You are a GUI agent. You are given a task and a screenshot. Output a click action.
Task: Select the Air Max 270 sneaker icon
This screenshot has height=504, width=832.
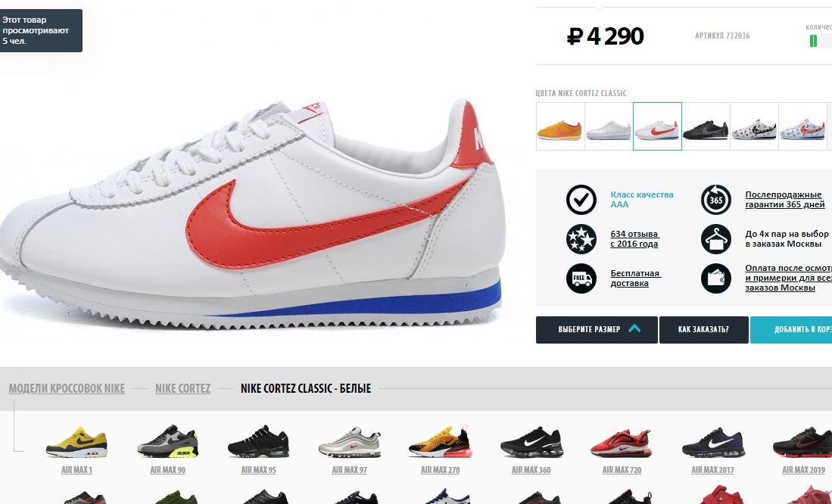point(440,442)
